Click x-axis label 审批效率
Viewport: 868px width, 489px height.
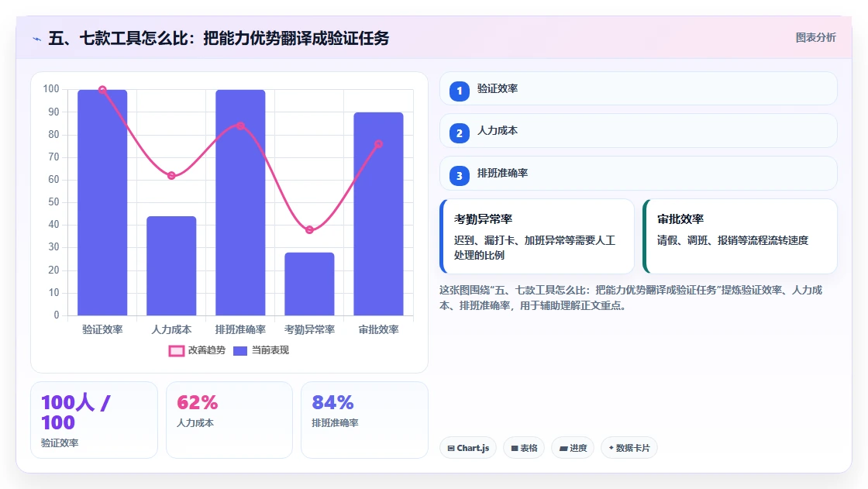pos(379,329)
